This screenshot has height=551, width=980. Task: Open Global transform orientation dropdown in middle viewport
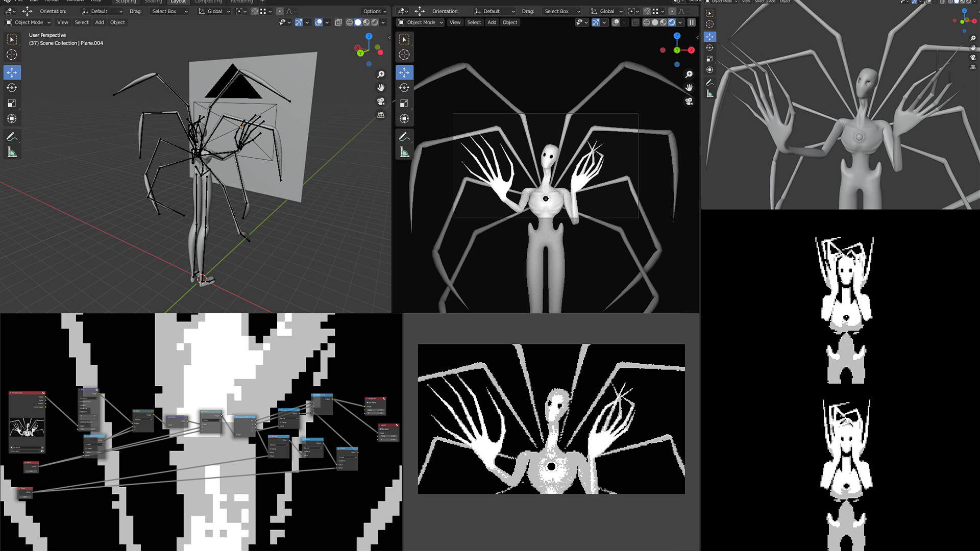pyautogui.click(x=606, y=11)
